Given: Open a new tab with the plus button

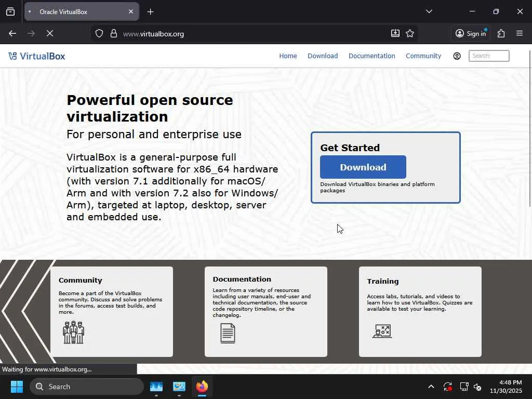Looking at the screenshot, I should [x=150, y=12].
